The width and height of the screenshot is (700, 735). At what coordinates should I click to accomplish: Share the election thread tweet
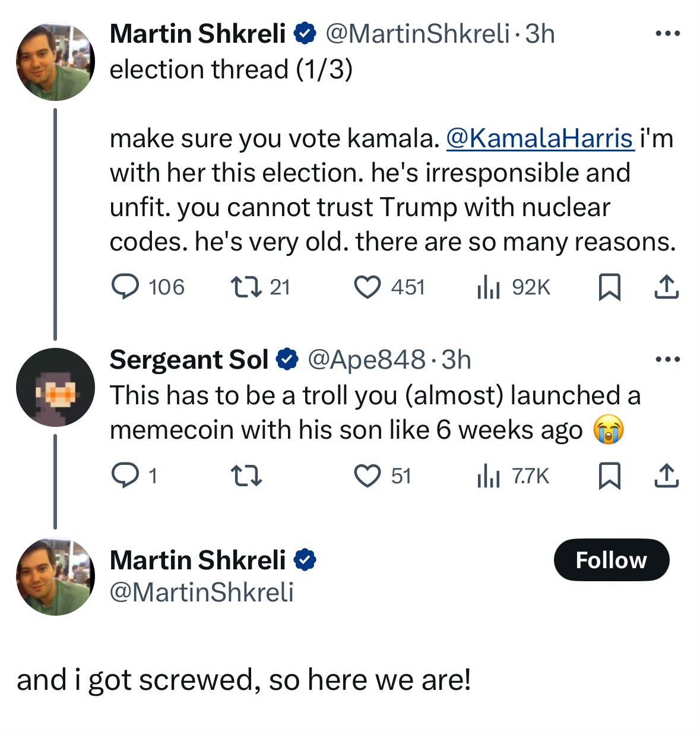click(666, 287)
